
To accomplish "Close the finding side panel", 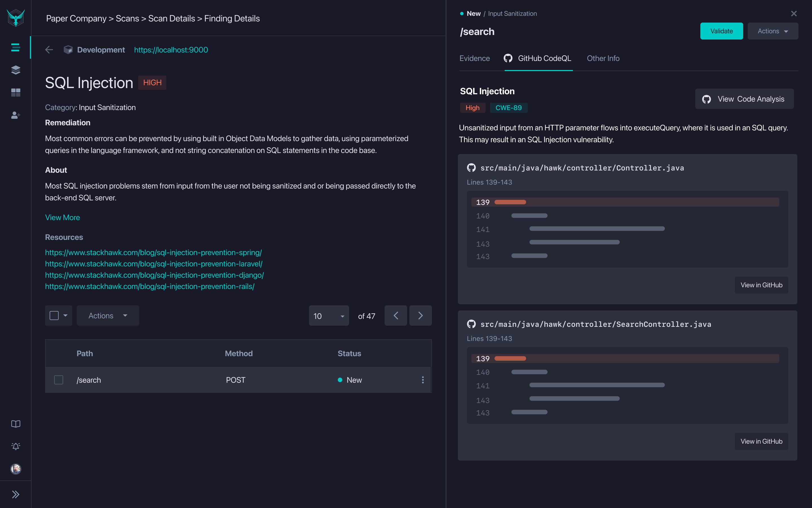I will coord(794,14).
